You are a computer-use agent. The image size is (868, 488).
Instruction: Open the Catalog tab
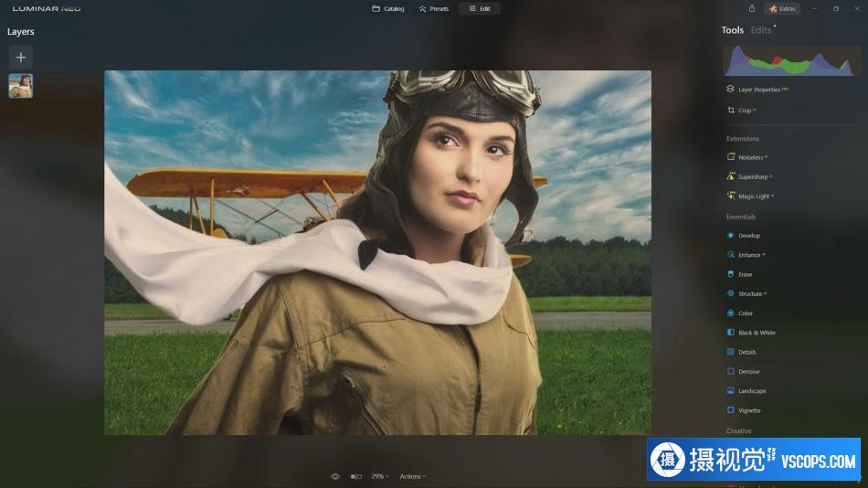tap(388, 9)
